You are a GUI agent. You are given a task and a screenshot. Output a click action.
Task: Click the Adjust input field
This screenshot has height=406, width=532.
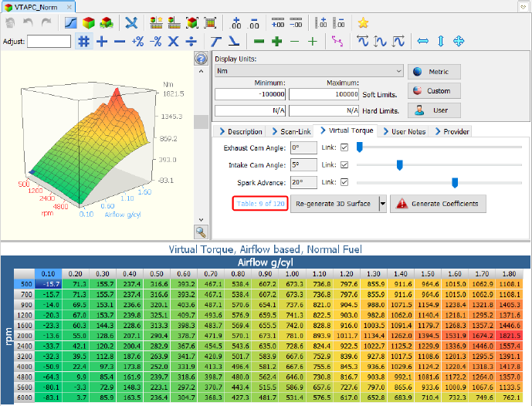click(x=49, y=42)
